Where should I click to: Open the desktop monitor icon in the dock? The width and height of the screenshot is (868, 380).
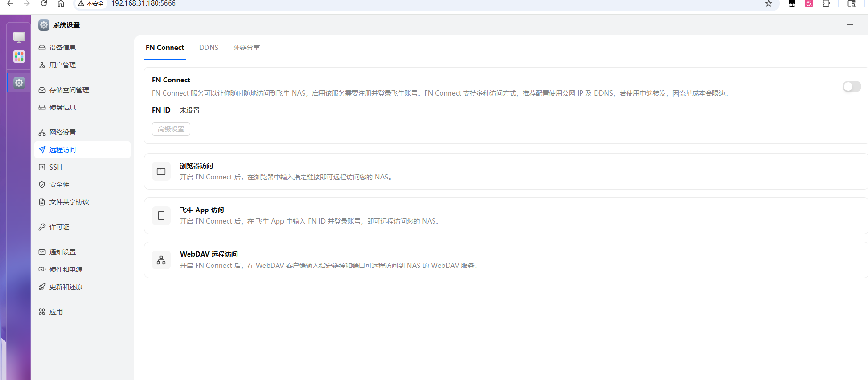[x=19, y=37]
